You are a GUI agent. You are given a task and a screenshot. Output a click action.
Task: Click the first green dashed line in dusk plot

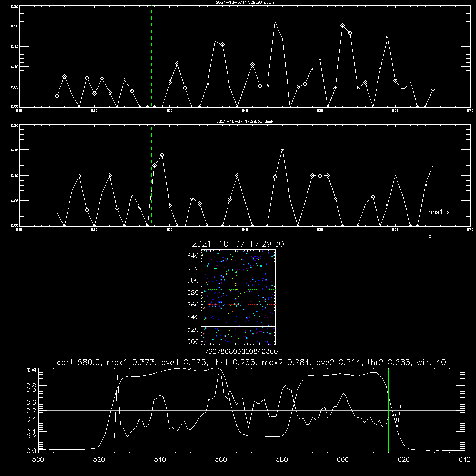151,175
